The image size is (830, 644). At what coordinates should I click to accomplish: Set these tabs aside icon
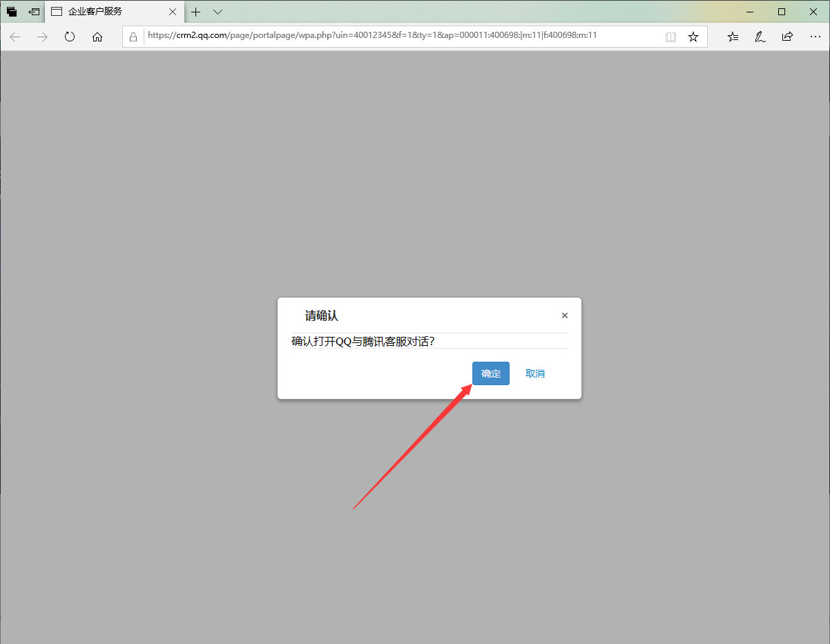coord(34,12)
